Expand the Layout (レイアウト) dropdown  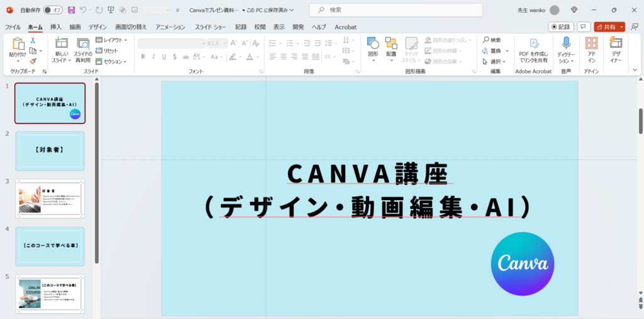point(111,40)
